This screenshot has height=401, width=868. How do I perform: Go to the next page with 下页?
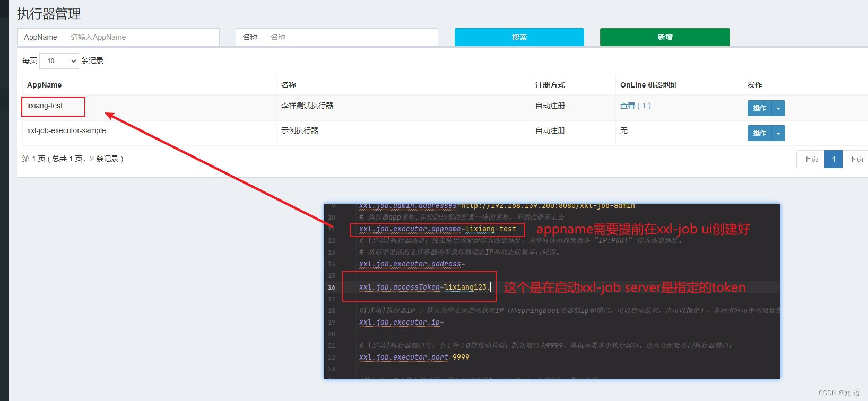point(856,159)
